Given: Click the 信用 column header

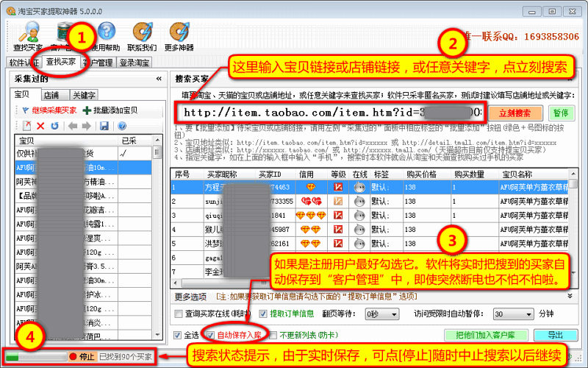Looking at the screenshot, I should tap(306, 174).
